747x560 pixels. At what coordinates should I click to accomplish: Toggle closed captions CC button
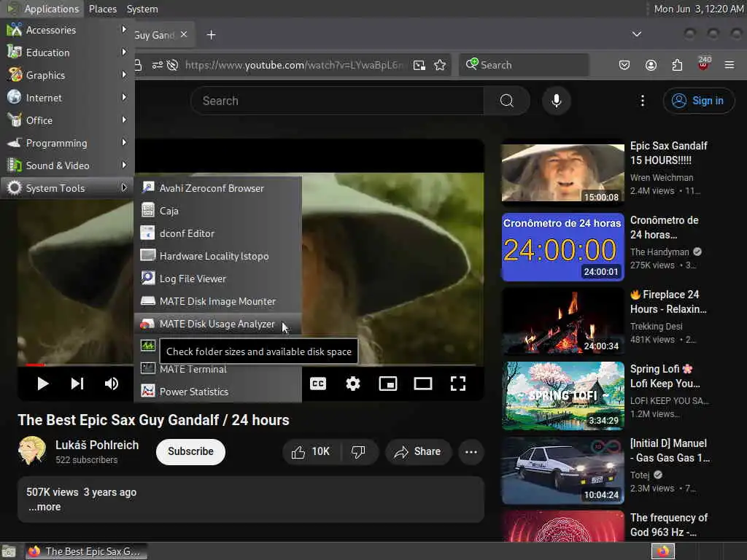point(318,384)
